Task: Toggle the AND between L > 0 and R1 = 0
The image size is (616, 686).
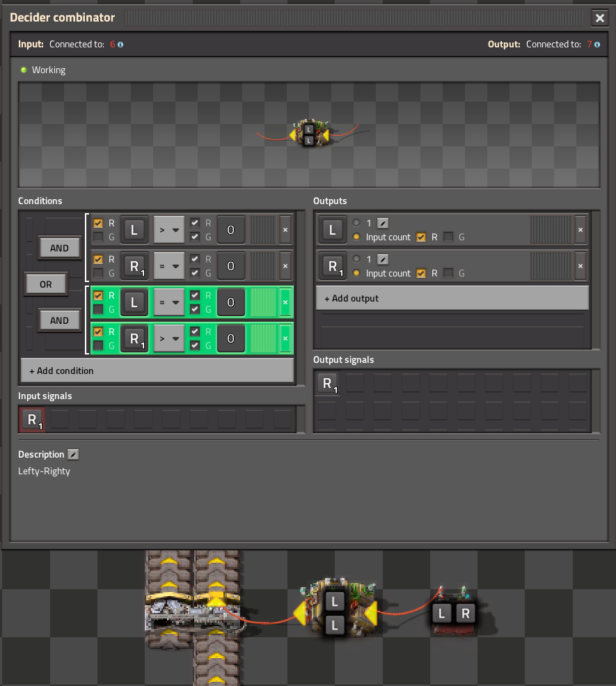Action: (59, 248)
